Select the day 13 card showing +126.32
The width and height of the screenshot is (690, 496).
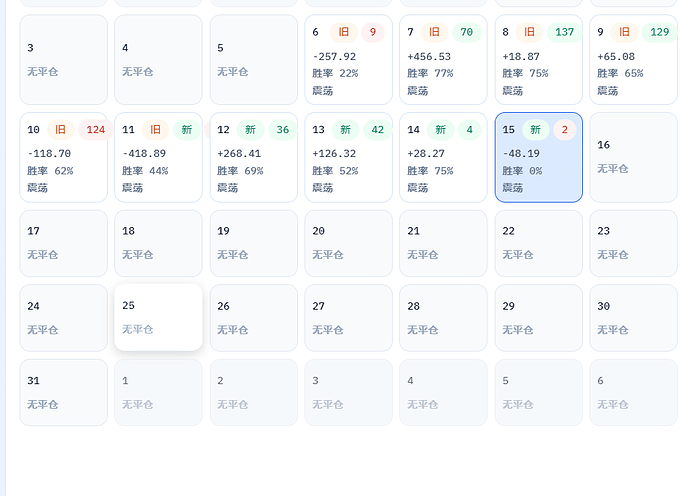point(349,158)
